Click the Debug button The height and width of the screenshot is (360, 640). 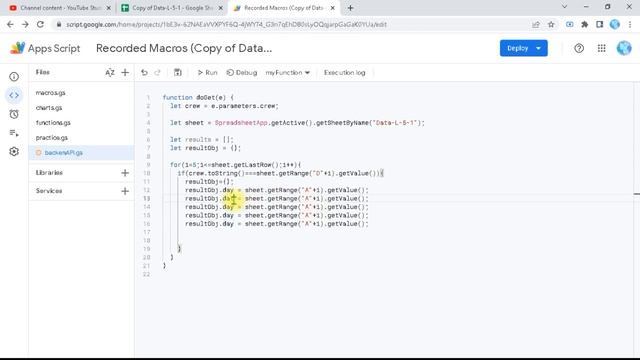[x=242, y=73]
